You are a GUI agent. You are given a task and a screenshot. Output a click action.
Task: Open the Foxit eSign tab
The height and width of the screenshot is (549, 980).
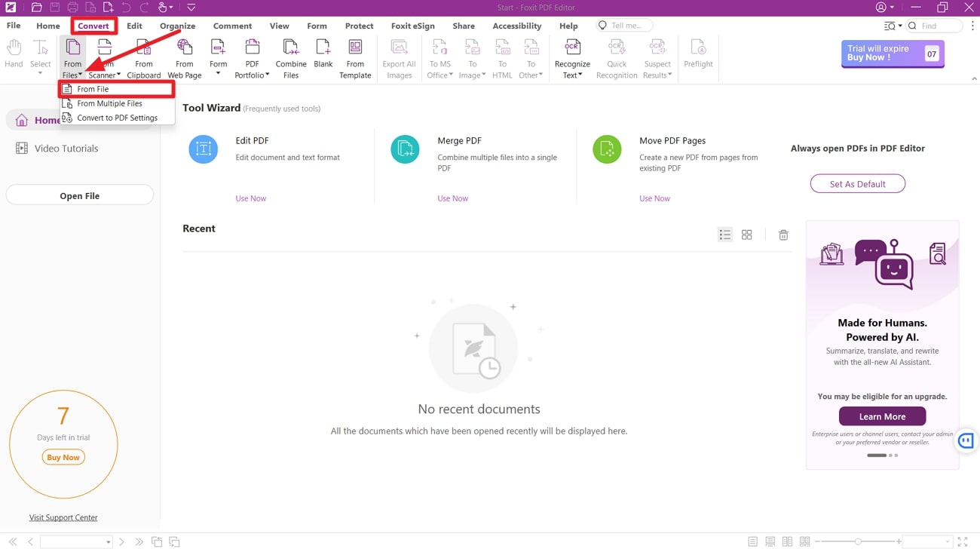tap(412, 26)
